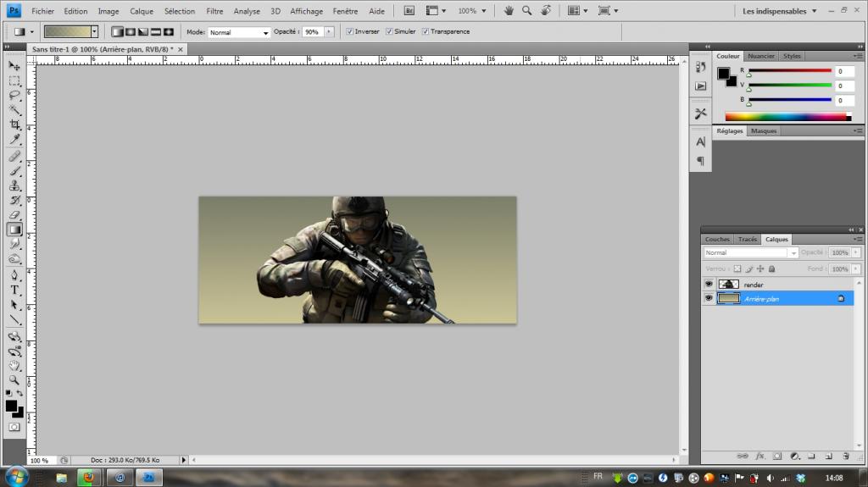The height and width of the screenshot is (487, 868).
Task: Select the Zoom tool in toolbox
Action: tap(14, 380)
